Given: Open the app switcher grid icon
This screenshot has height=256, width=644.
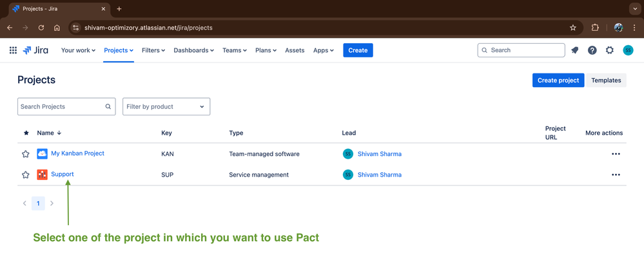Looking at the screenshot, I should [x=13, y=50].
